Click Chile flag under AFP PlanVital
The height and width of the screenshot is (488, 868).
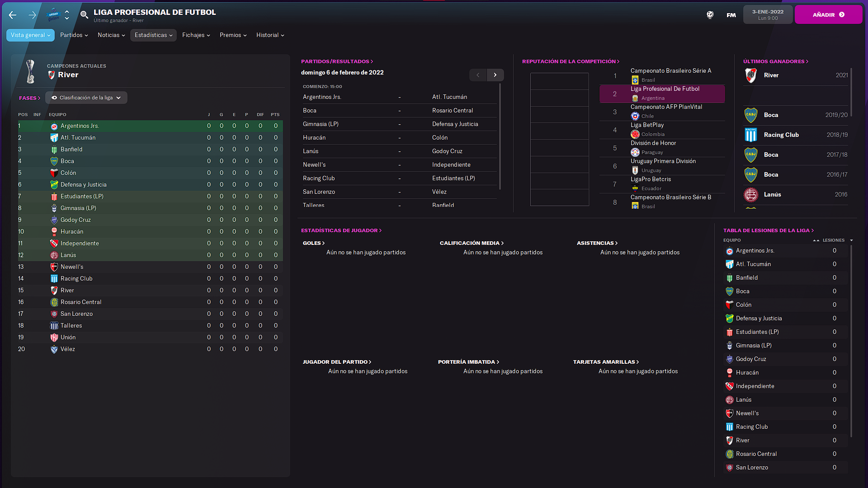click(635, 116)
